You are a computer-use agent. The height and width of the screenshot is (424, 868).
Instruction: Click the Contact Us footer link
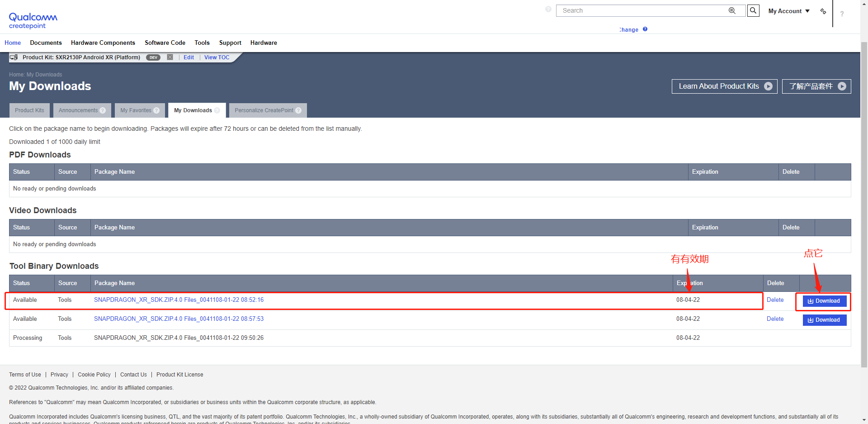click(133, 375)
